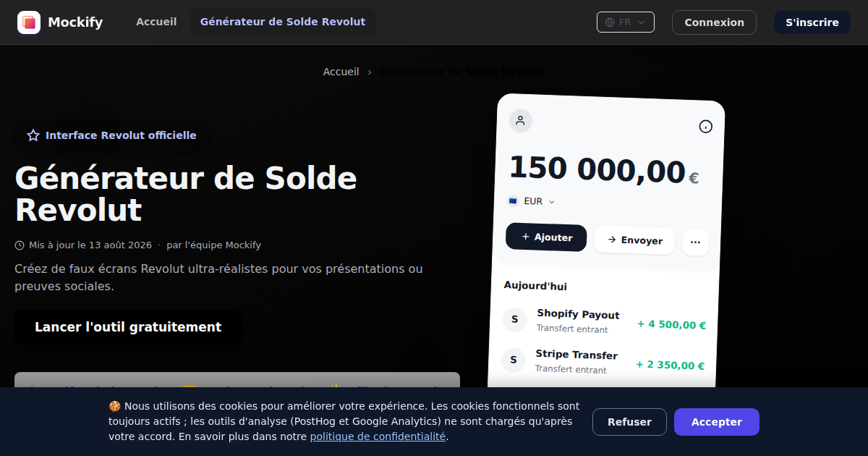Image resolution: width=868 pixels, height=456 pixels.
Task: Click the clock icon next to update date
Action: (20, 245)
